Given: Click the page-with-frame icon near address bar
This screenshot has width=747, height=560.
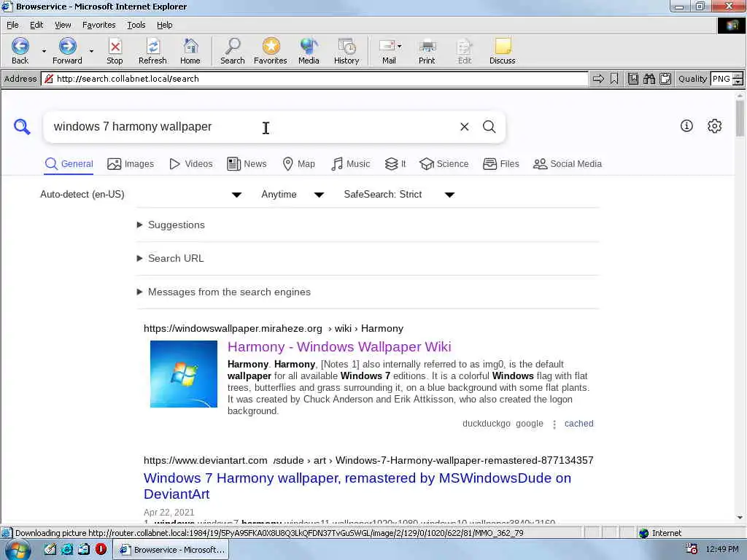Looking at the screenshot, I should point(632,79).
